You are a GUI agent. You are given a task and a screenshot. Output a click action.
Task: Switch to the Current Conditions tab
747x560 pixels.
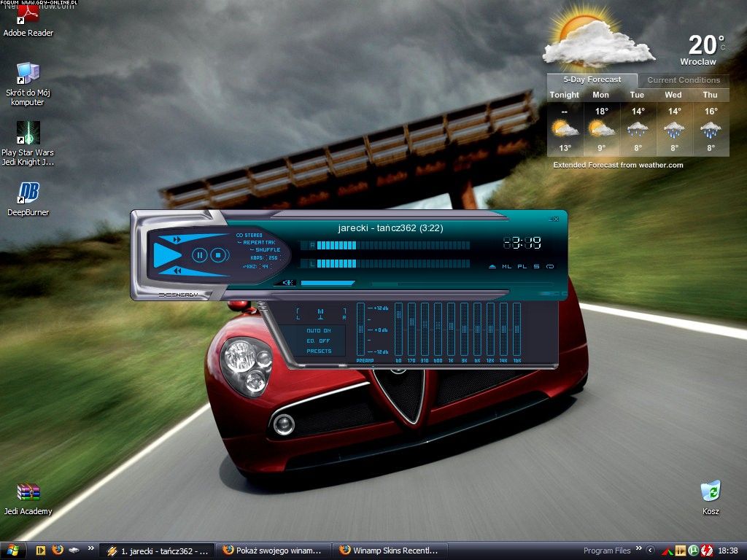point(683,80)
